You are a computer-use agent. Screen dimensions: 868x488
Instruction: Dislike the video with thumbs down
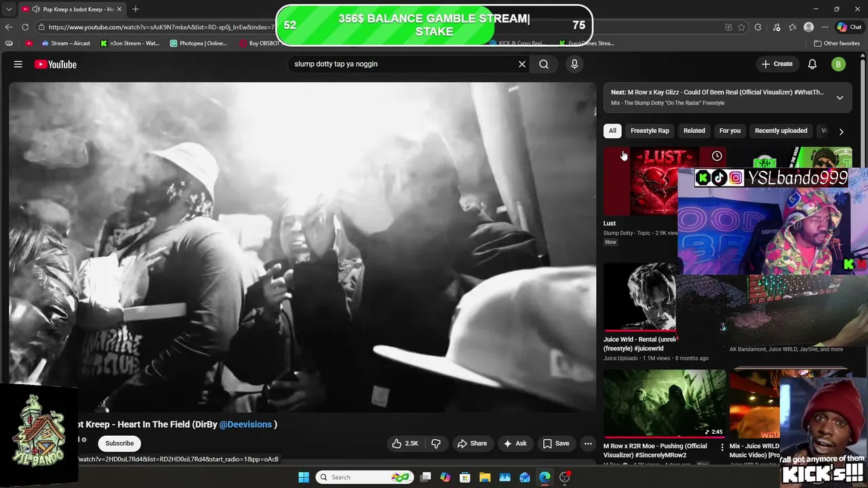tap(436, 443)
